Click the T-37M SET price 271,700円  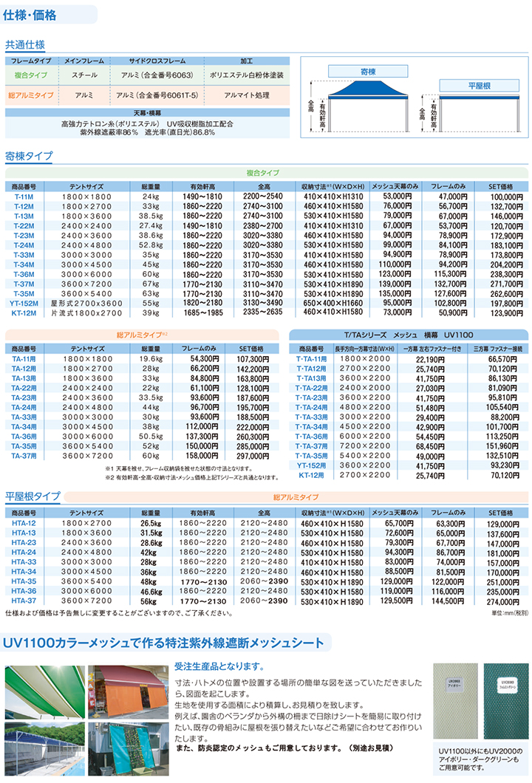[x=507, y=284]
